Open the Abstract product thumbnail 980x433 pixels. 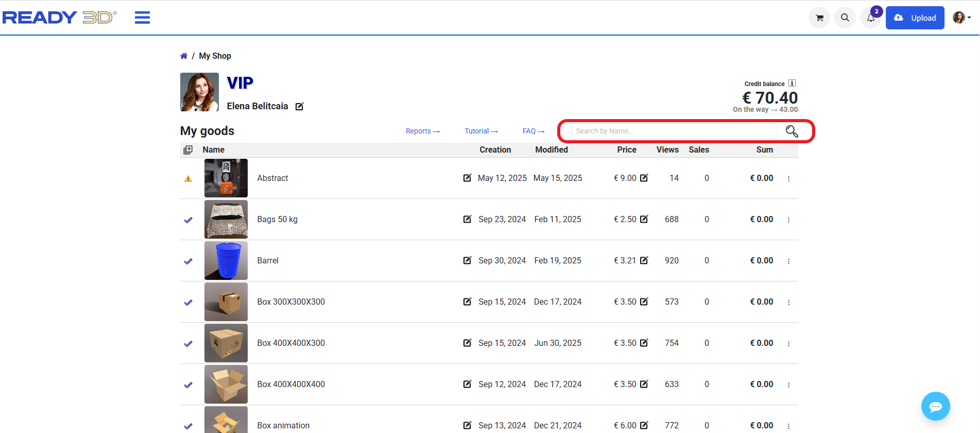(x=226, y=178)
